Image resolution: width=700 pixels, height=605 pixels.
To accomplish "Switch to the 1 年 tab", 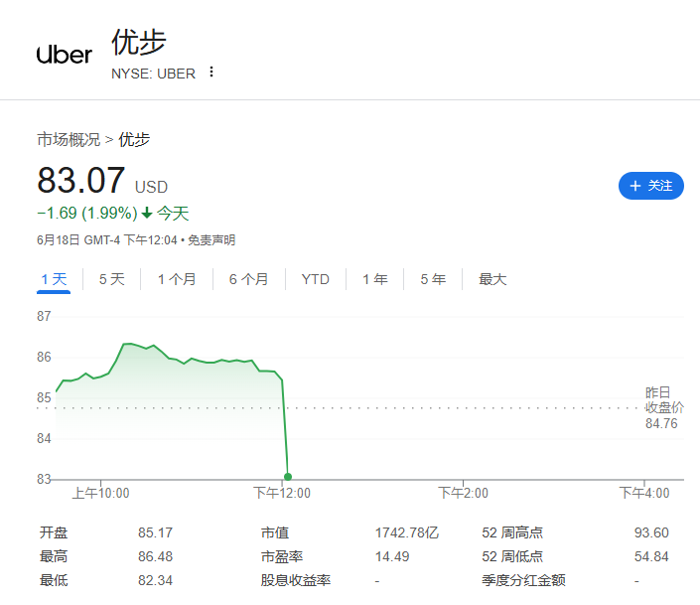I will (x=375, y=280).
